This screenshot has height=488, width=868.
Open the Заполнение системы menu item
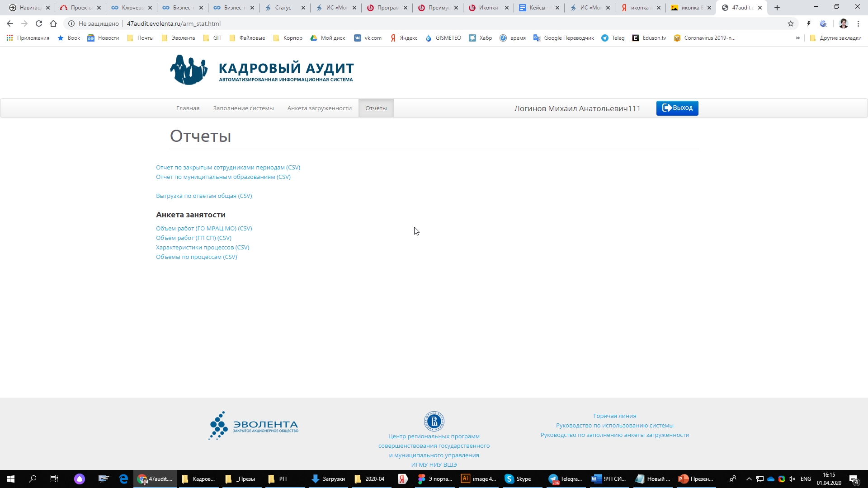point(243,108)
